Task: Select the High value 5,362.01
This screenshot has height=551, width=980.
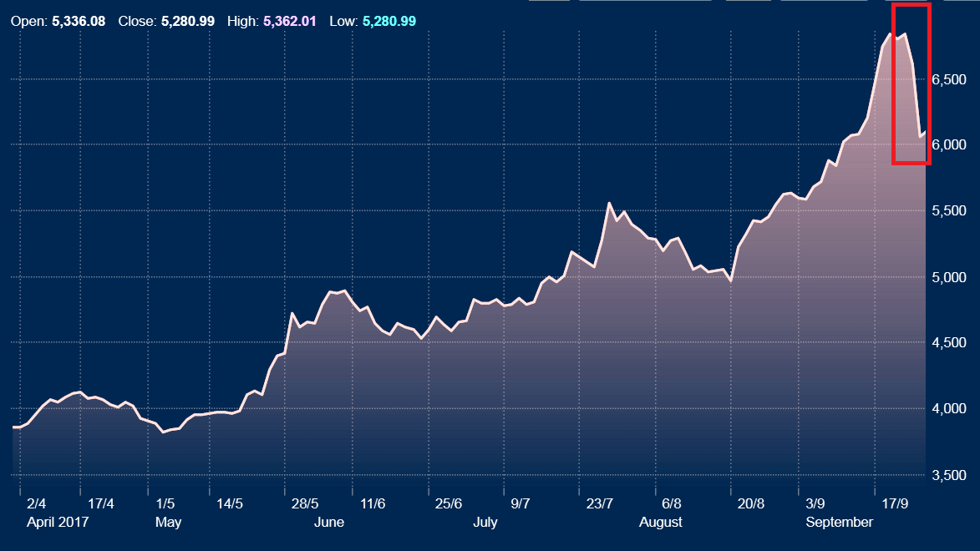Action: coord(289,21)
